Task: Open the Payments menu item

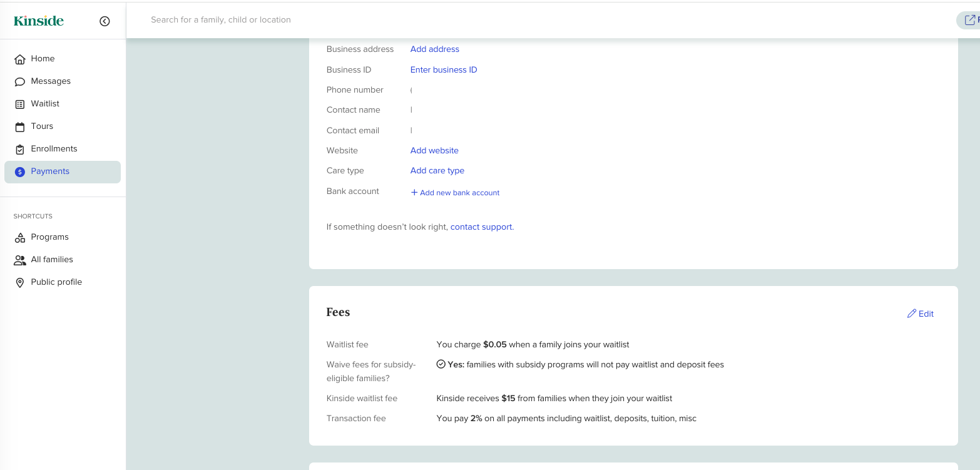Action: (x=50, y=171)
